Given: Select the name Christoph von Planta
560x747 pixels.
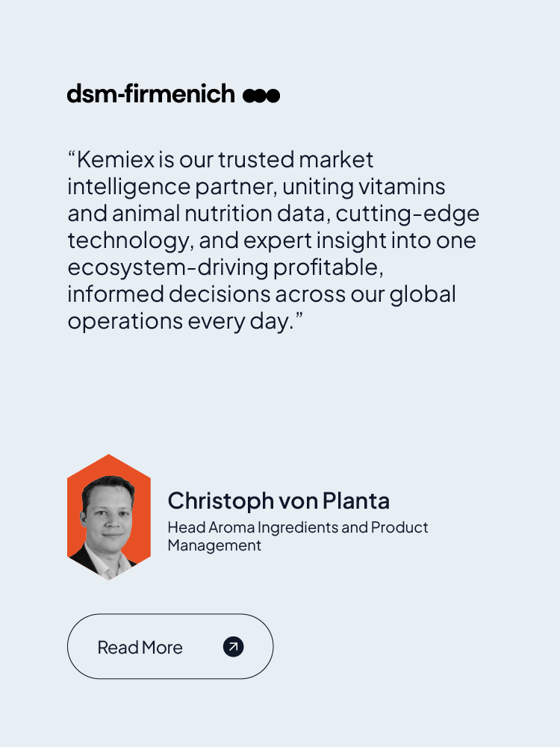Looking at the screenshot, I should (278, 500).
